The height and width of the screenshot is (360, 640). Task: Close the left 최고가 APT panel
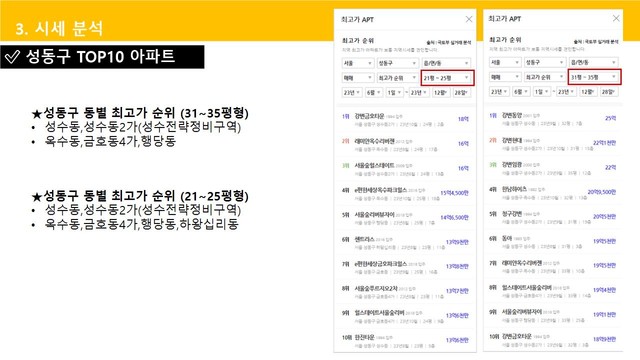pyautogui.click(x=469, y=19)
